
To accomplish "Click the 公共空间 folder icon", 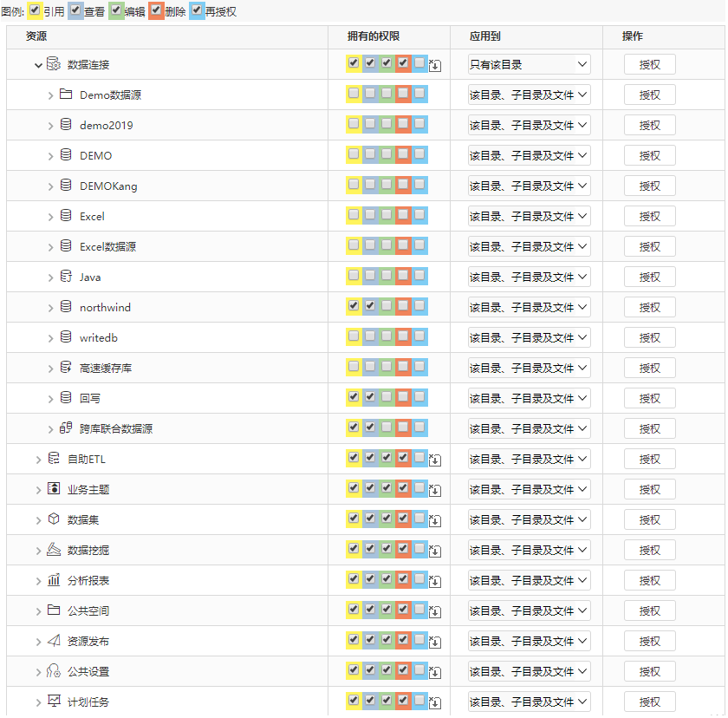I will click(x=54, y=610).
